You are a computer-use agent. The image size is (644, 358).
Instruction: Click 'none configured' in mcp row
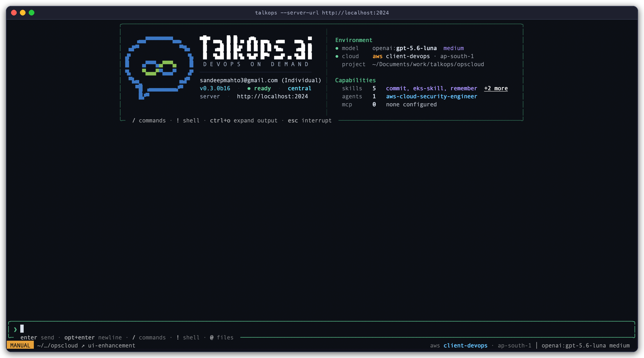411,104
